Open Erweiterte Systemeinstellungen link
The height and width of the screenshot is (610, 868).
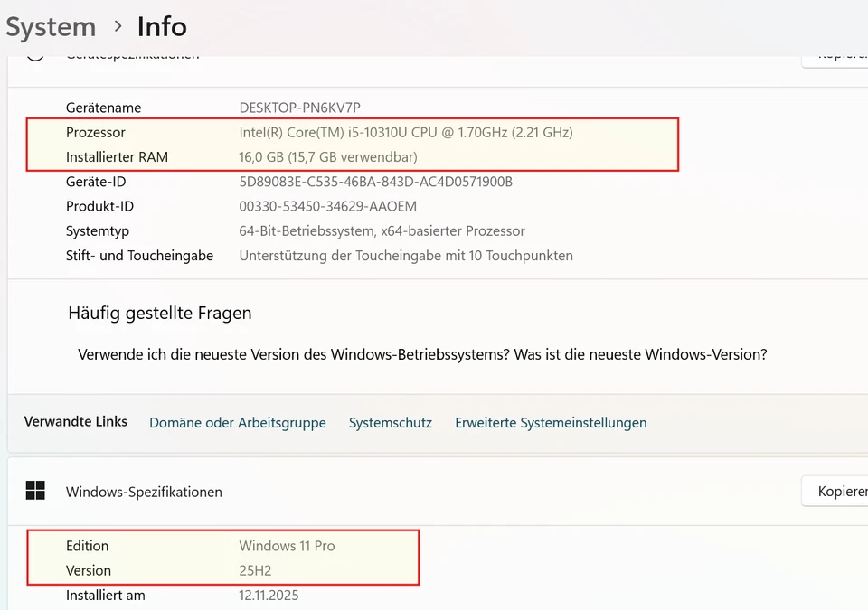(x=551, y=422)
